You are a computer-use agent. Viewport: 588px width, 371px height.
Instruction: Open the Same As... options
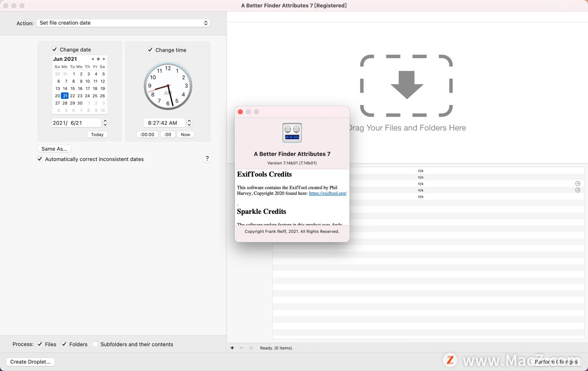click(x=54, y=149)
